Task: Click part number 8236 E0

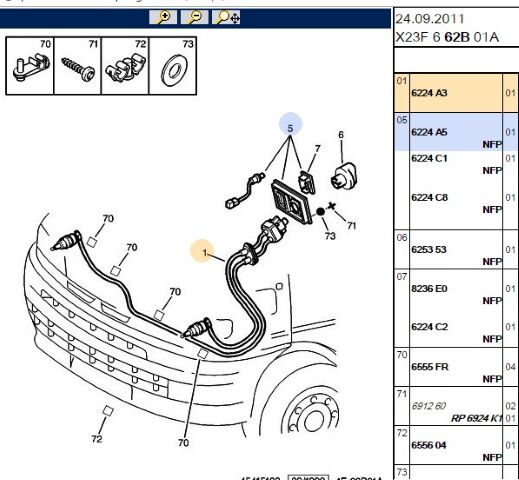Action: coord(429,289)
